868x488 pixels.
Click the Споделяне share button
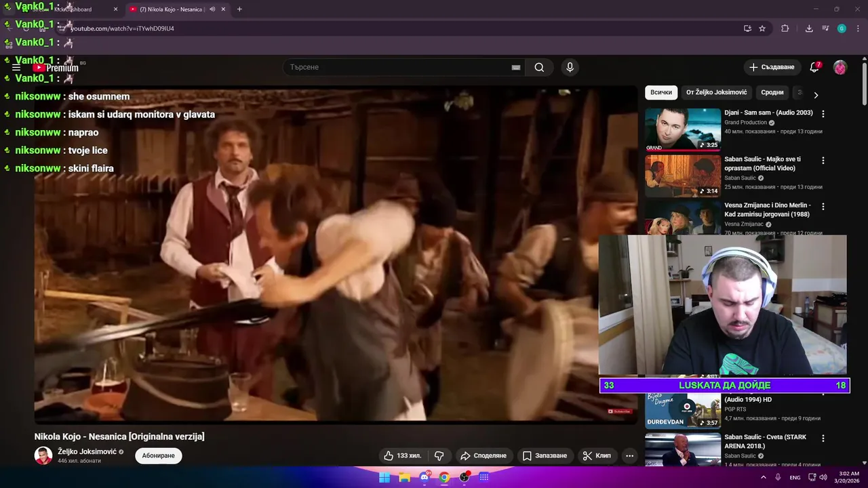point(484,455)
